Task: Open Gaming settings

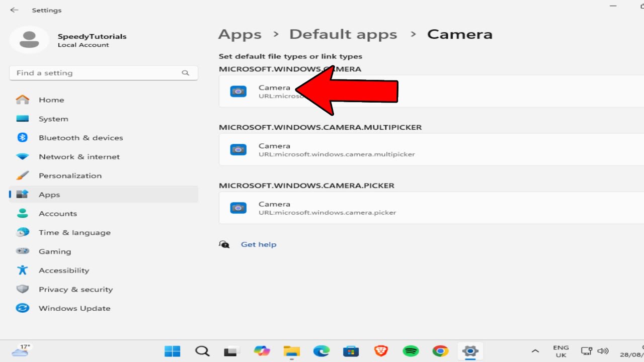Action: (x=104, y=251)
